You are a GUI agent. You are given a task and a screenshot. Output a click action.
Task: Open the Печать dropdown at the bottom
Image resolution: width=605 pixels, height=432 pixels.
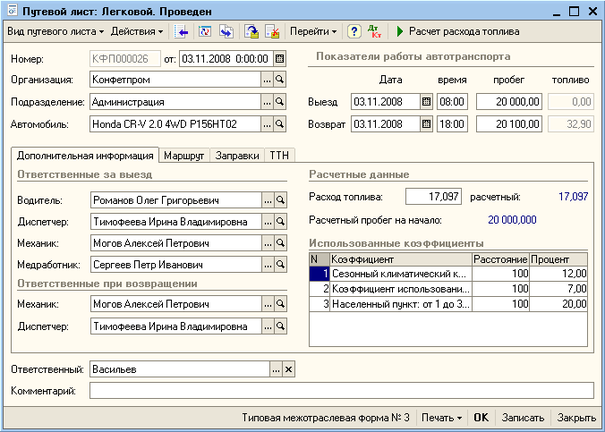coord(440,418)
